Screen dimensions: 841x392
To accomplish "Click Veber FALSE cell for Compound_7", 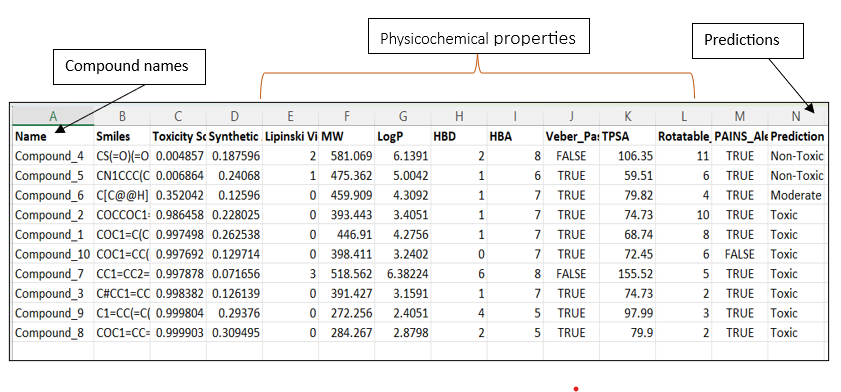I will (x=571, y=274).
